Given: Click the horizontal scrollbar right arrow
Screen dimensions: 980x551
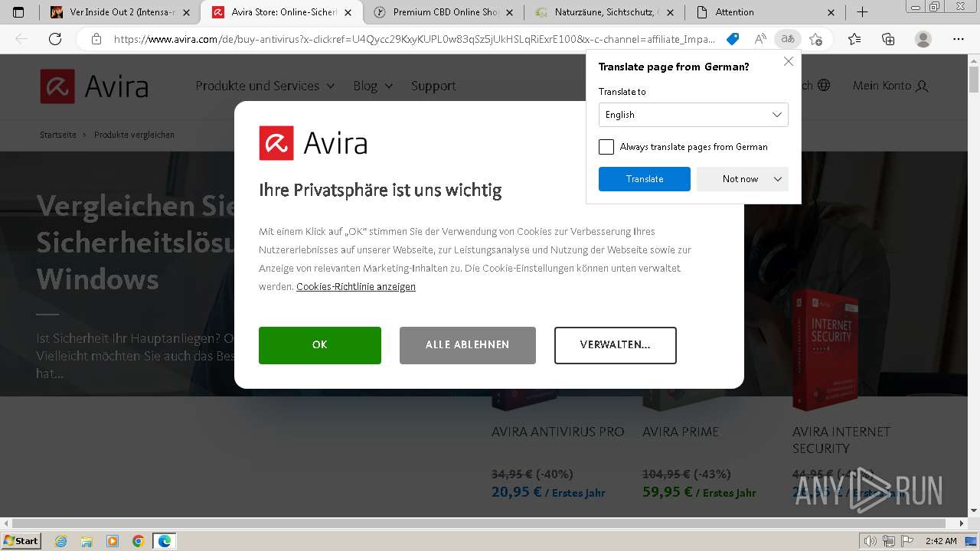Looking at the screenshot, I should click(962, 524).
